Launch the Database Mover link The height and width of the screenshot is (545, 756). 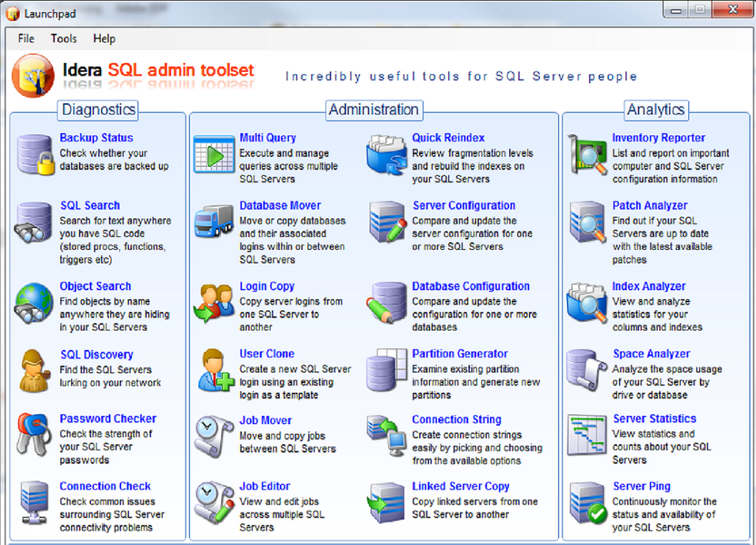click(280, 206)
